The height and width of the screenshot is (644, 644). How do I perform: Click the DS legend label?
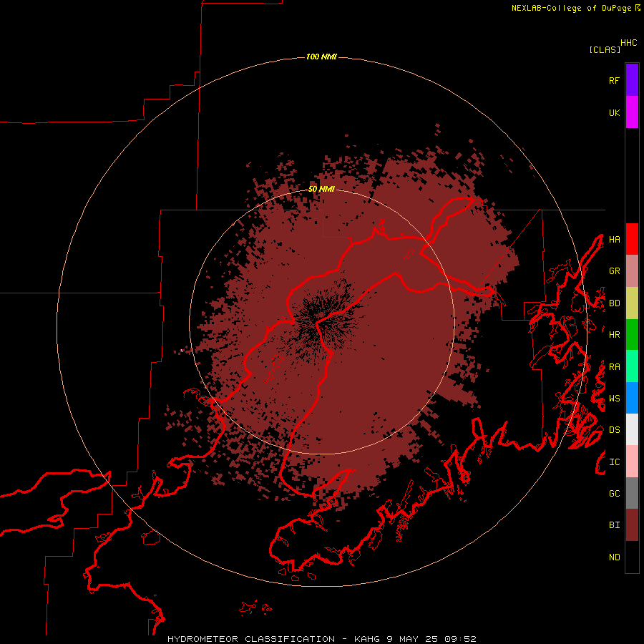[x=614, y=430]
